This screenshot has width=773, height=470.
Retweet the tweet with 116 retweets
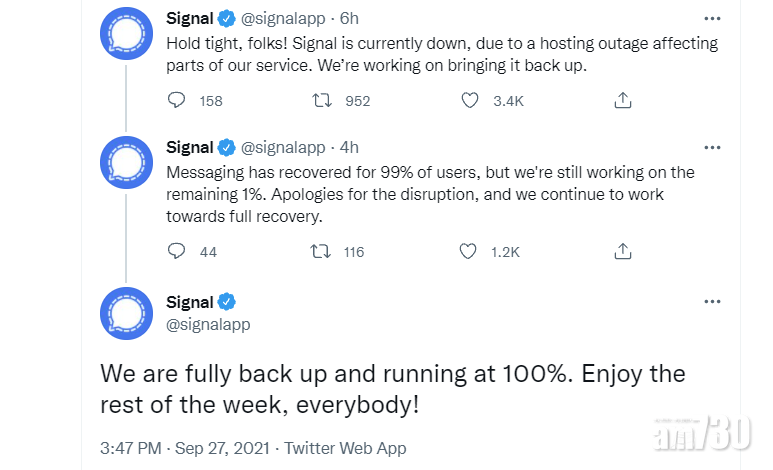click(323, 251)
